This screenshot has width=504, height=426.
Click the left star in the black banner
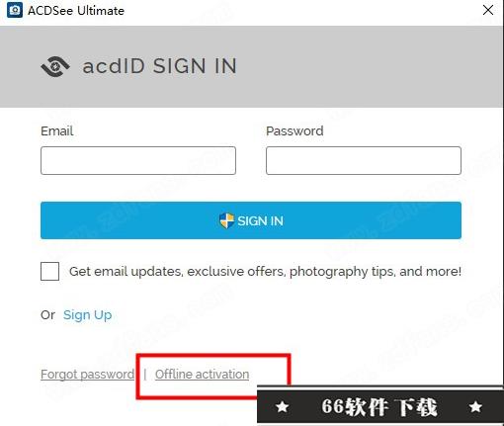pyautogui.click(x=283, y=406)
